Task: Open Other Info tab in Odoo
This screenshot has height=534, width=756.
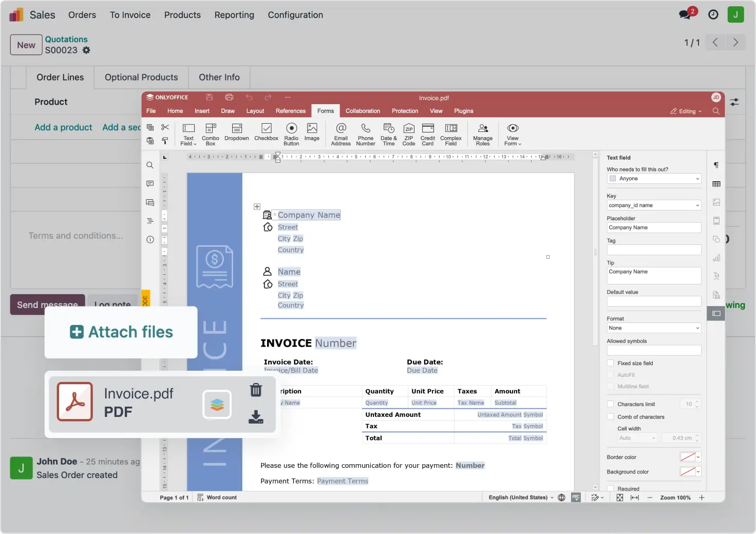Action: tap(219, 78)
